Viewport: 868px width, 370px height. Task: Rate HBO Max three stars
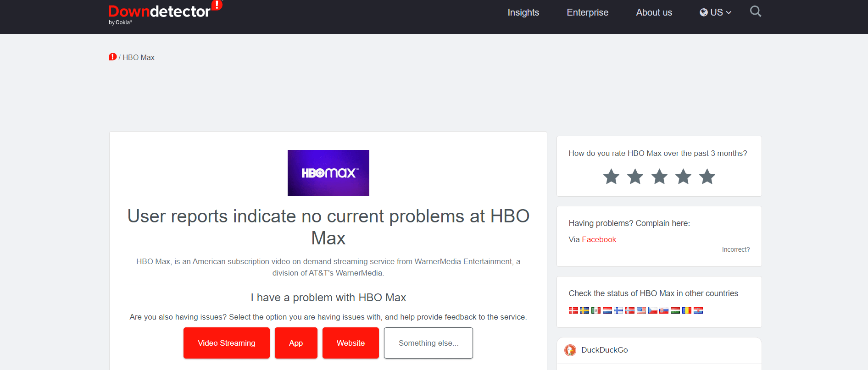click(x=659, y=177)
